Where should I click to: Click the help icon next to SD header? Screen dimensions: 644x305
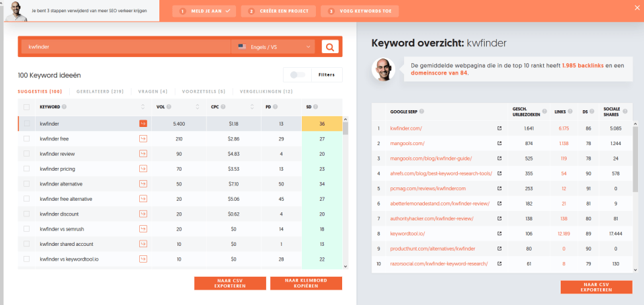pos(315,107)
